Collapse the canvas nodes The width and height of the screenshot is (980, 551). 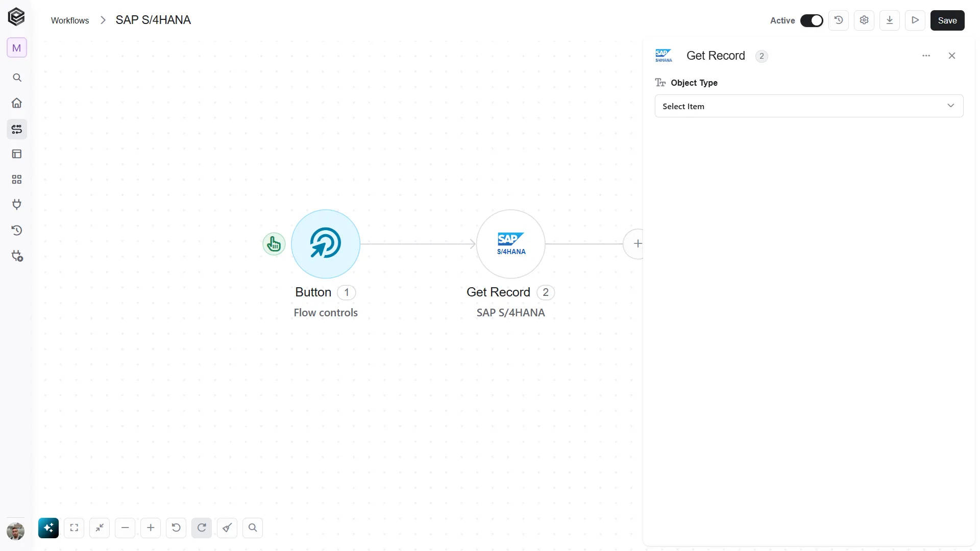(100, 528)
